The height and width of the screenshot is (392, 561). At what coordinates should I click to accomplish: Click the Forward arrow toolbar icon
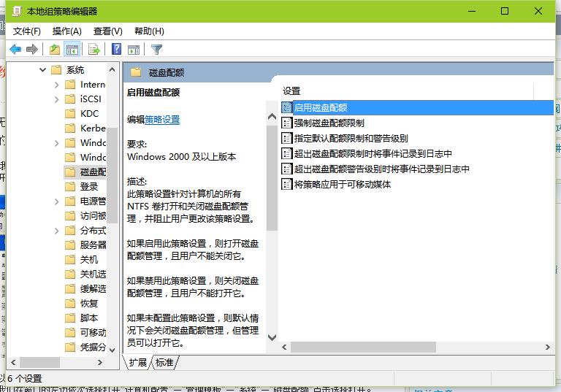[x=32, y=50]
